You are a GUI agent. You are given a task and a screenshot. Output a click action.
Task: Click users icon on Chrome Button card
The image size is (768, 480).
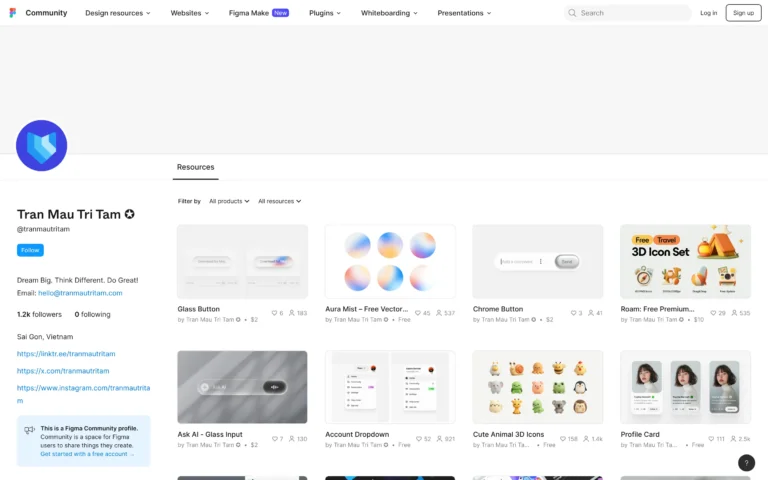[x=591, y=313]
